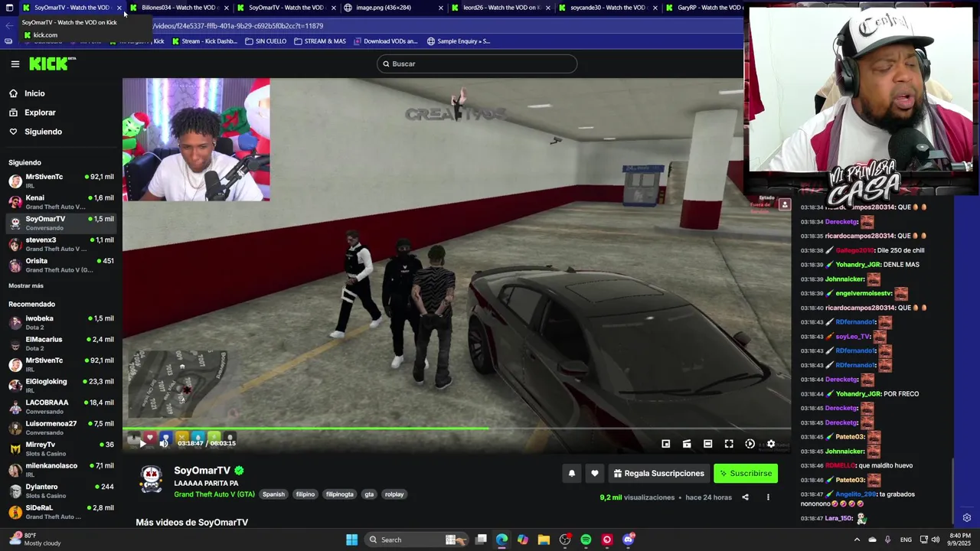
Task: Open milenkanolasco recommended channel
Action: (x=61, y=469)
